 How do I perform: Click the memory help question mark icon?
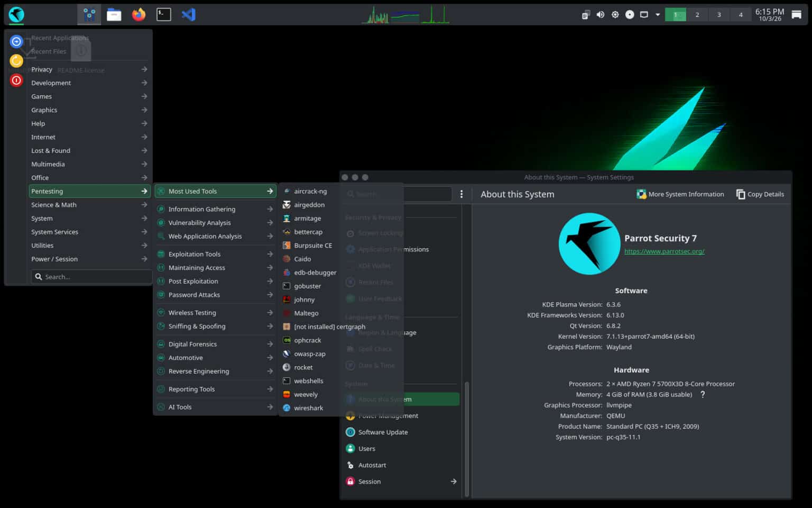tap(703, 395)
